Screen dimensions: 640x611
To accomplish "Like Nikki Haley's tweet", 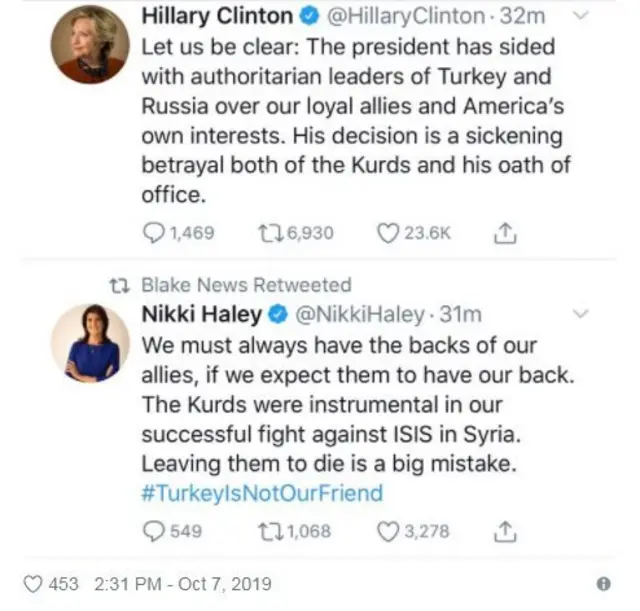I will (x=388, y=531).
